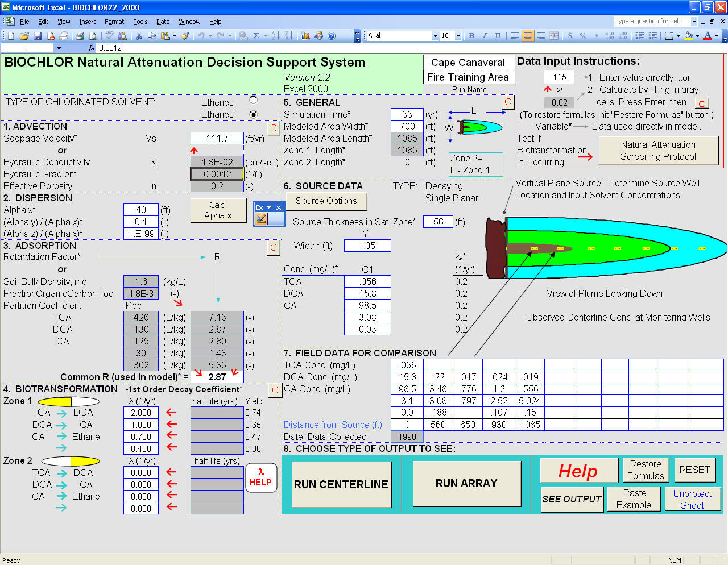Open Source Options button

pyautogui.click(x=326, y=201)
